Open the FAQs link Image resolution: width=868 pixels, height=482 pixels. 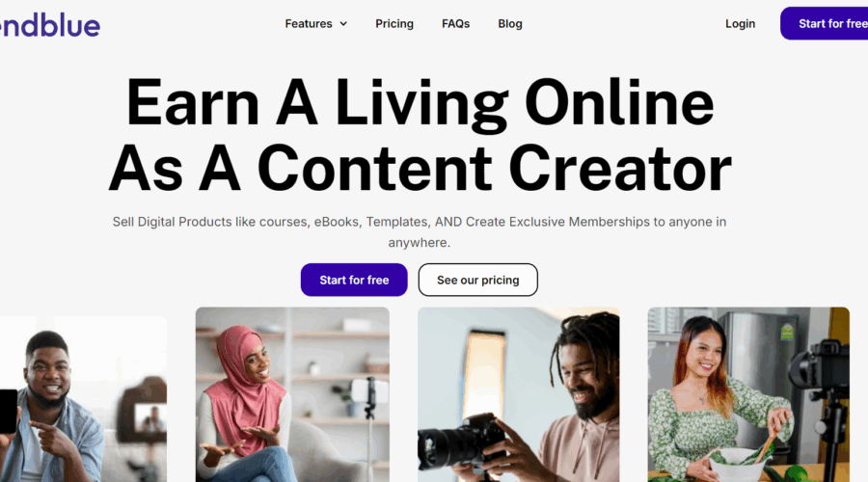click(455, 24)
